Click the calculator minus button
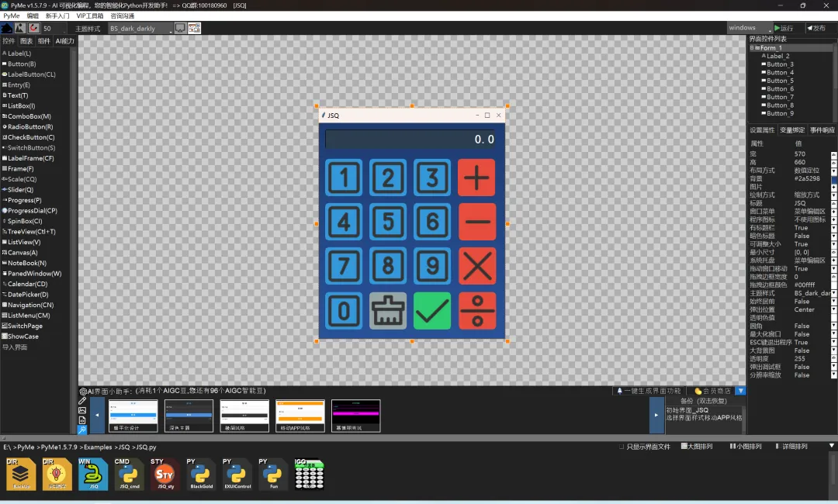 click(x=476, y=222)
